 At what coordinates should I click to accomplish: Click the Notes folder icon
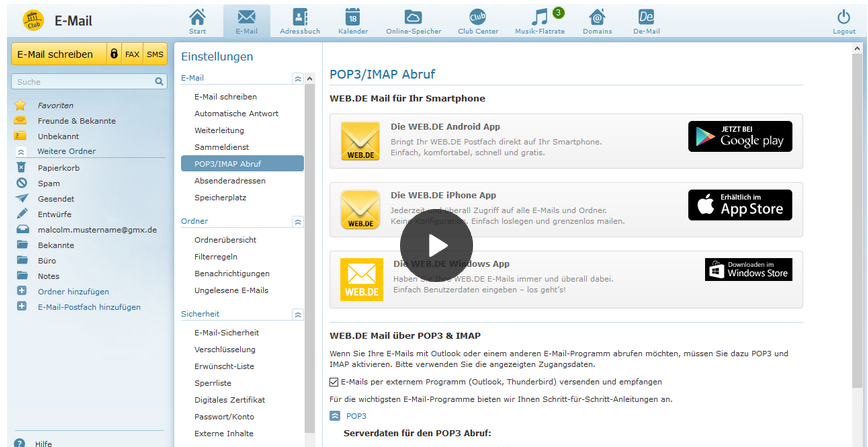(x=22, y=275)
